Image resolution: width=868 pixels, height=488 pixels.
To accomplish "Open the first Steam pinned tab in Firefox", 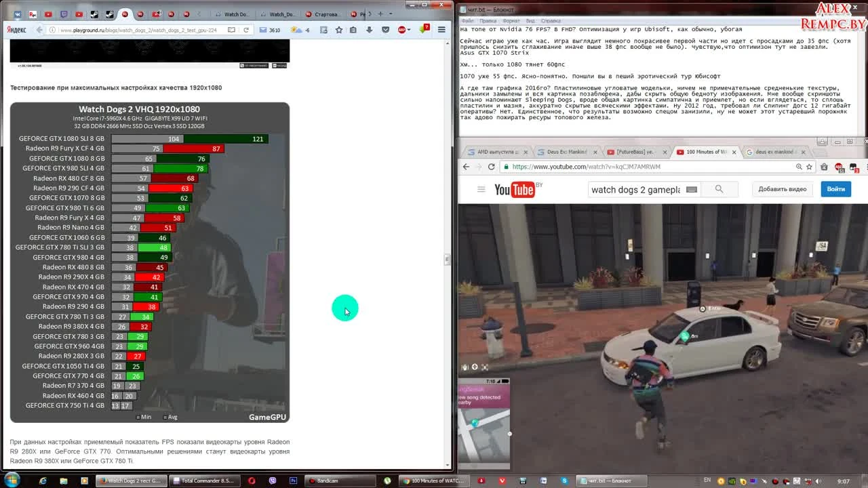I will click(94, 14).
